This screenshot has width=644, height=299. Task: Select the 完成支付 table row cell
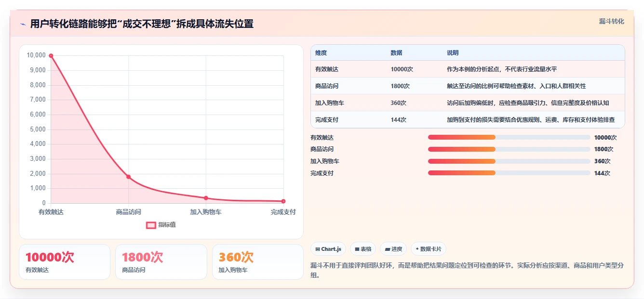point(327,120)
